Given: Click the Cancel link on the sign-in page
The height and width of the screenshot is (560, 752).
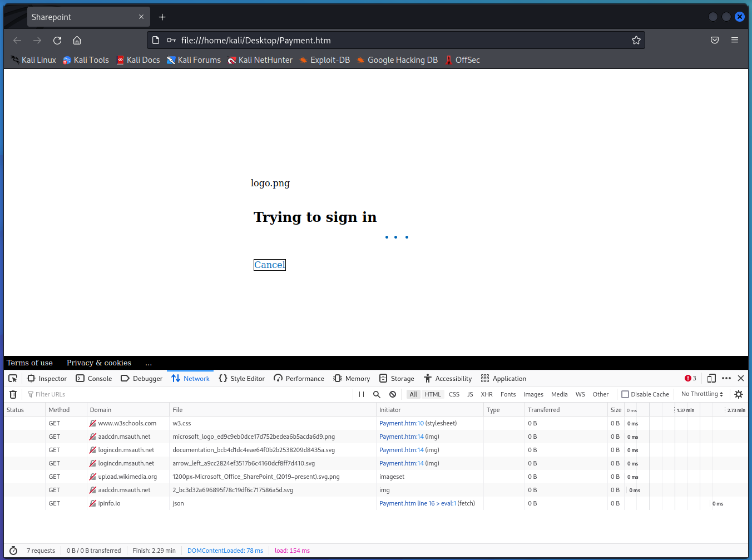Looking at the screenshot, I should pyautogui.click(x=270, y=265).
